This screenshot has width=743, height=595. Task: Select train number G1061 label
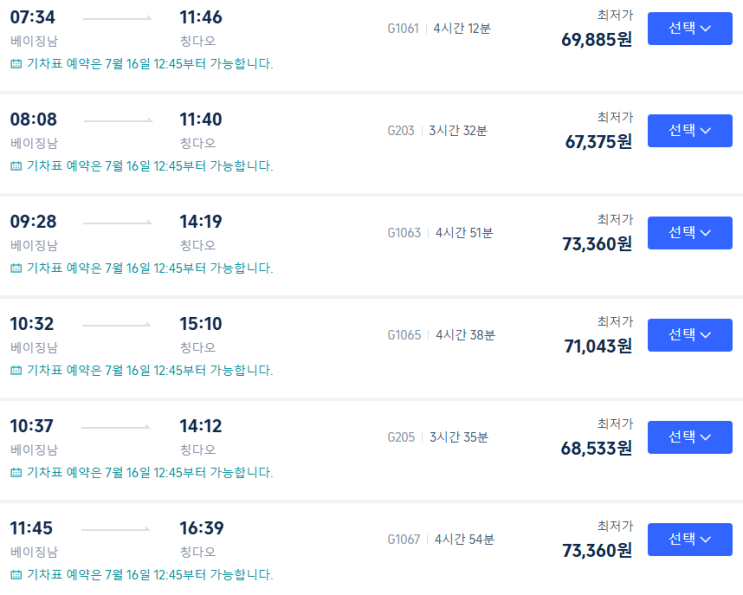[x=403, y=29]
